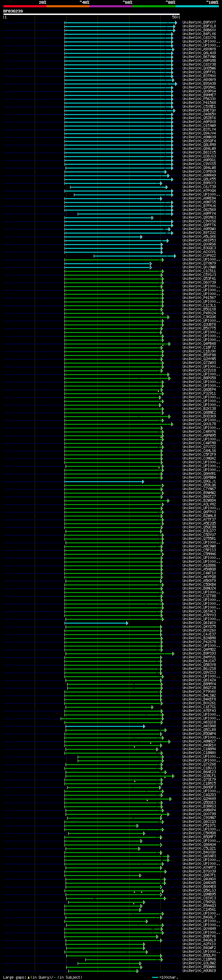The width and height of the screenshot is (222, 980).
Task: Select hit label UniRef100_Q9FFV1
Action: click(x=199, y=72)
